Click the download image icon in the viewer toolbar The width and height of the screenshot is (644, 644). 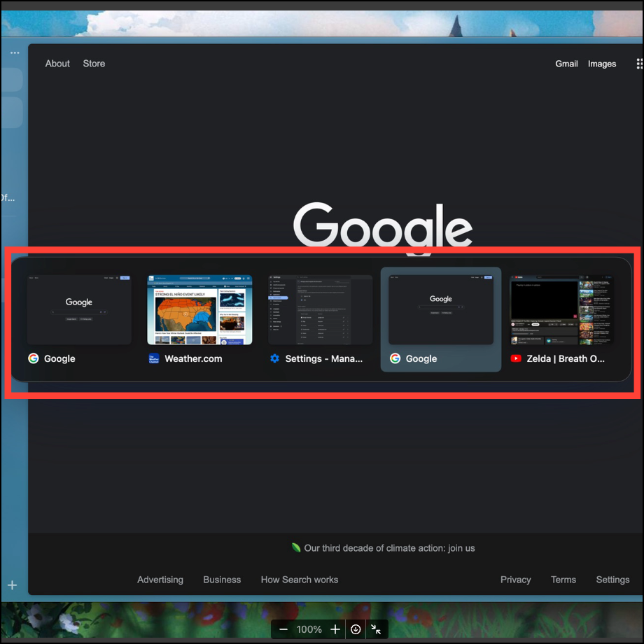356,629
